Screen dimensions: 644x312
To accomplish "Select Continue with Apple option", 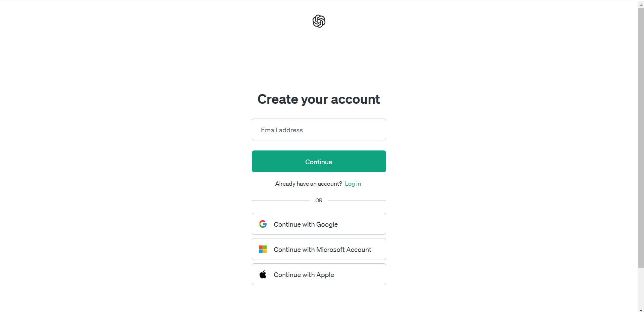I will (x=319, y=274).
